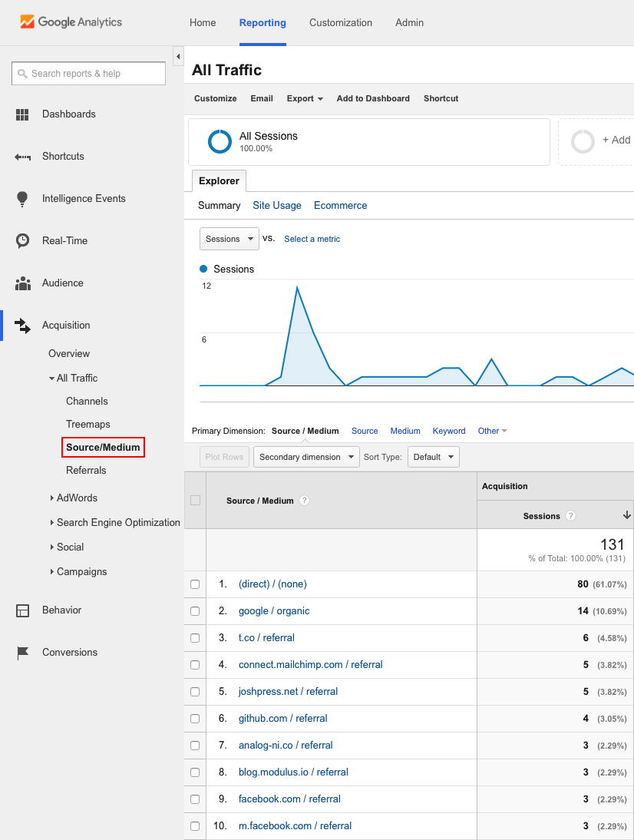Image resolution: width=634 pixels, height=840 pixels.
Task: Open the Sort Type Default dropdown
Action: click(x=433, y=457)
